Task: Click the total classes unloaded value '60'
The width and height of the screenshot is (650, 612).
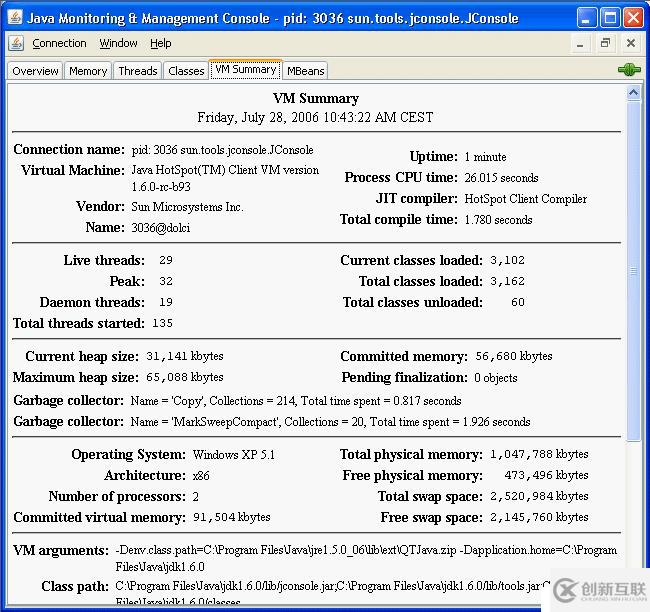Action: (x=518, y=302)
